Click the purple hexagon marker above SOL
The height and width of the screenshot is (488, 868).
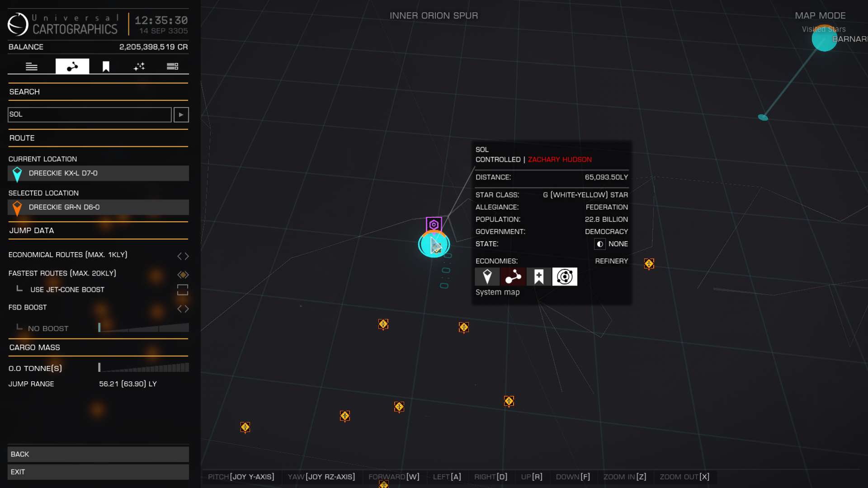point(434,224)
